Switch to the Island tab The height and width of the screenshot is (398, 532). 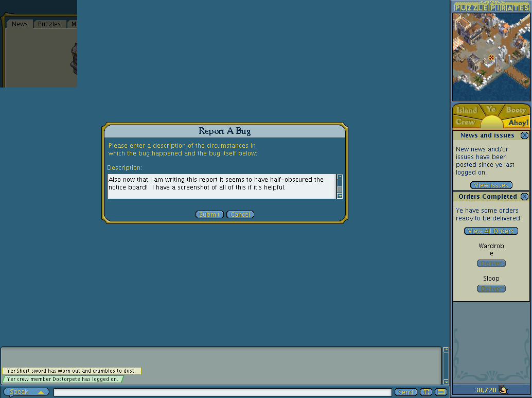coord(467,110)
